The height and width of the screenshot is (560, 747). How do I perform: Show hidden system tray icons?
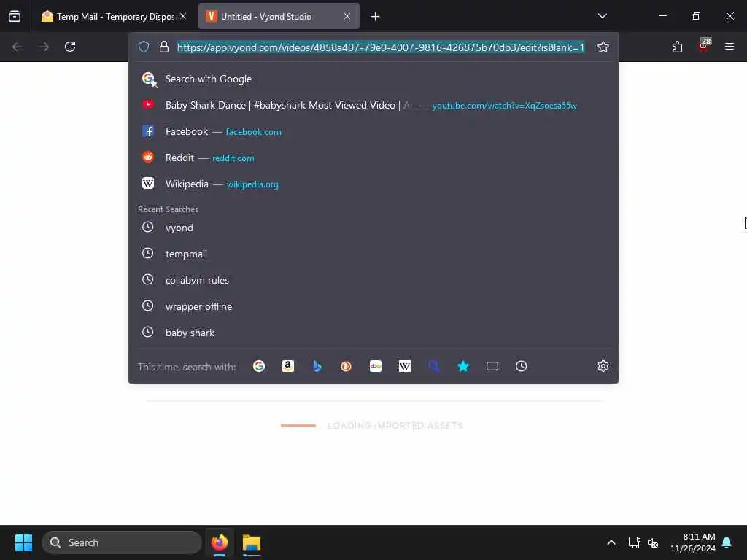pos(611,542)
